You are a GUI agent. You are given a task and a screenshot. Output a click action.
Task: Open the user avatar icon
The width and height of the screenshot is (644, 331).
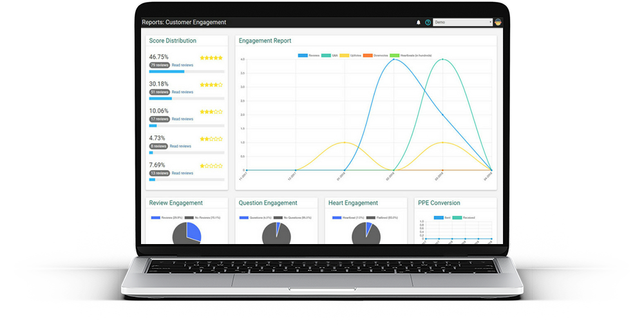tap(498, 22)
